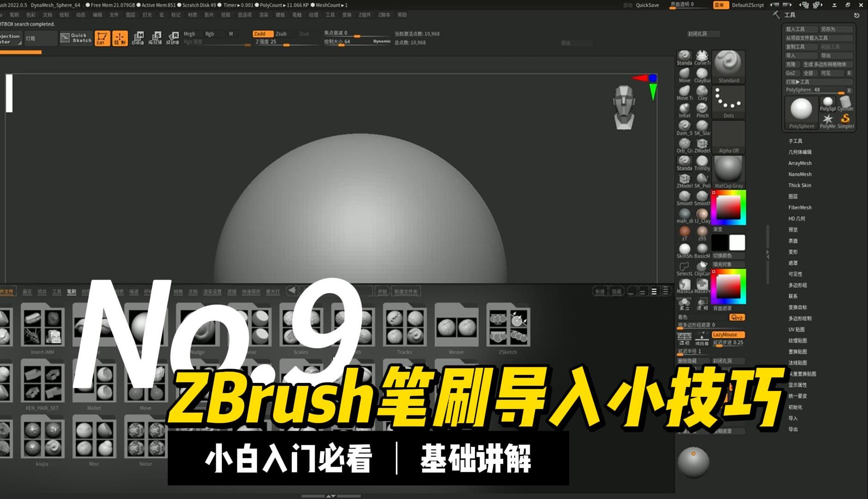Expand the UV 贴图 section

796,329
